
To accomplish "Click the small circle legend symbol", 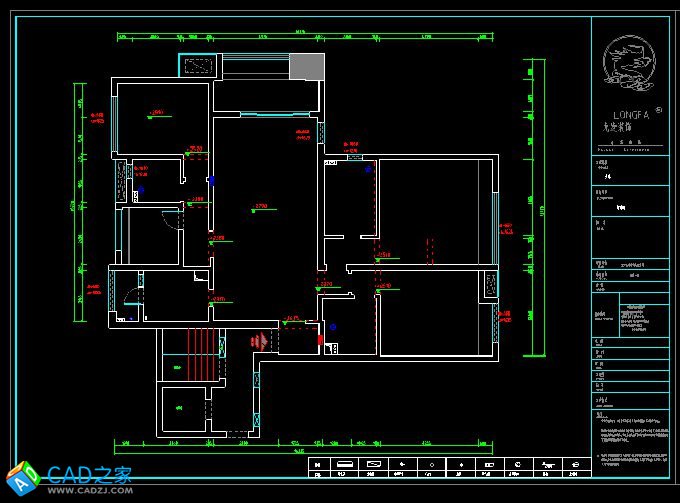I will [x=430, y=464].
